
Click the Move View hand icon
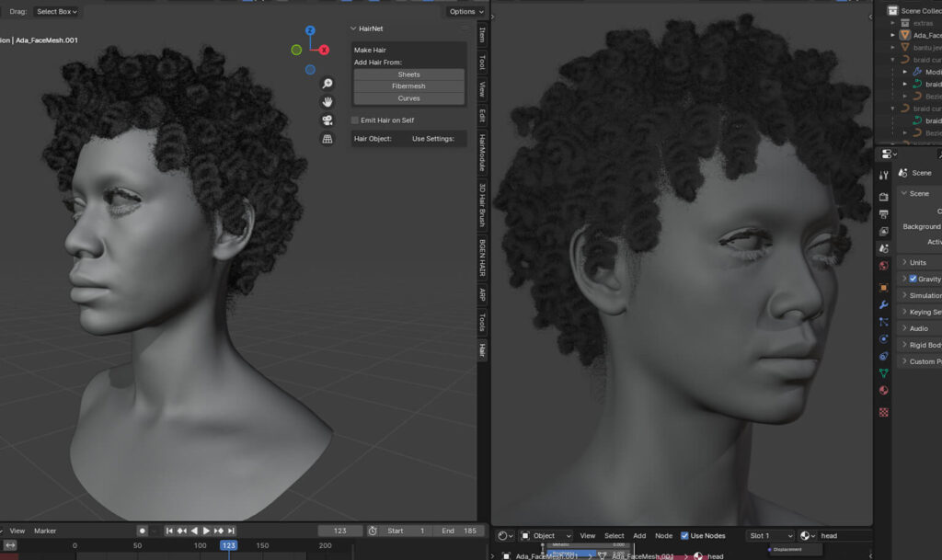click(327, 102)
